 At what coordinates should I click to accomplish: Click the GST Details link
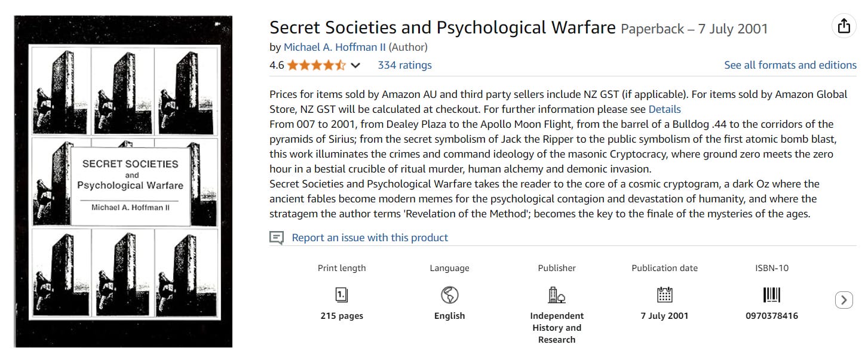(664, 109)
